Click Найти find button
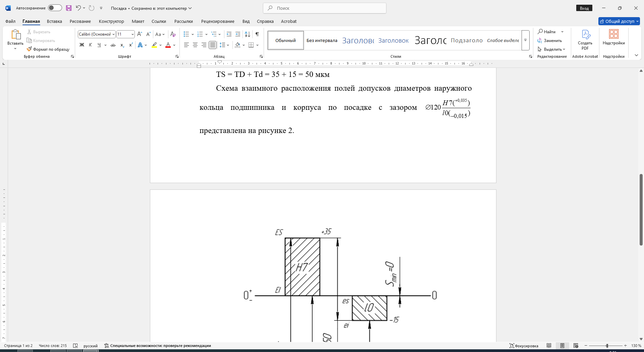Image resolution: width=644 pixels, height=352 pixels. 547,32
